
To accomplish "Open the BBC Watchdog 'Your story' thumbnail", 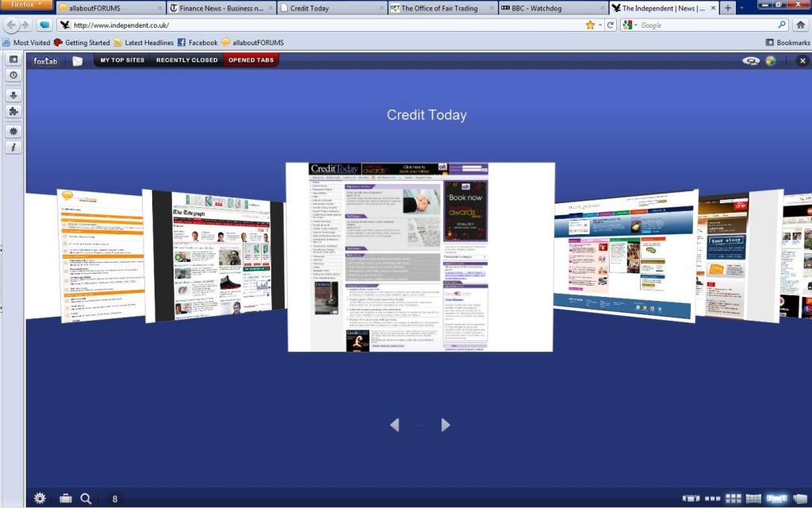I will pos(738,256).
